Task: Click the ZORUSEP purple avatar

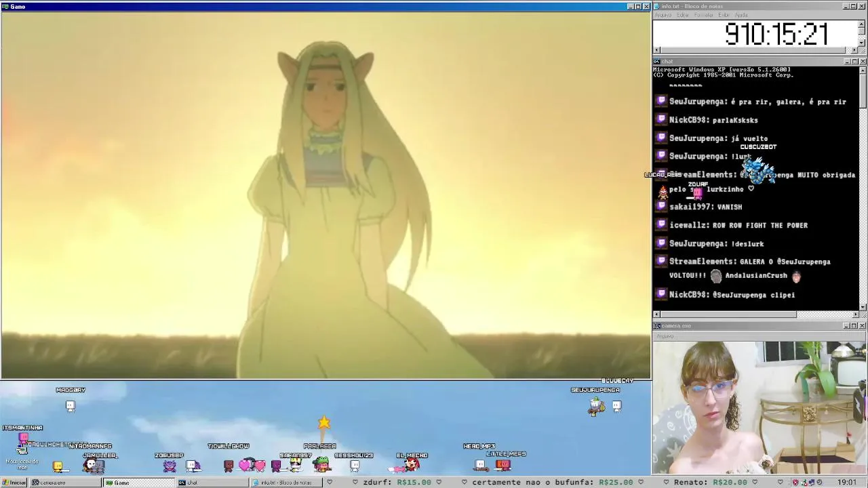Action: [x=170, y=466]
